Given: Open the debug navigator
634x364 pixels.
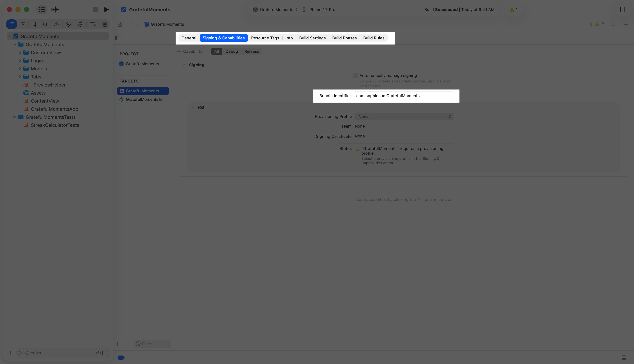Looking at the screenshot, I should [81, 24].
